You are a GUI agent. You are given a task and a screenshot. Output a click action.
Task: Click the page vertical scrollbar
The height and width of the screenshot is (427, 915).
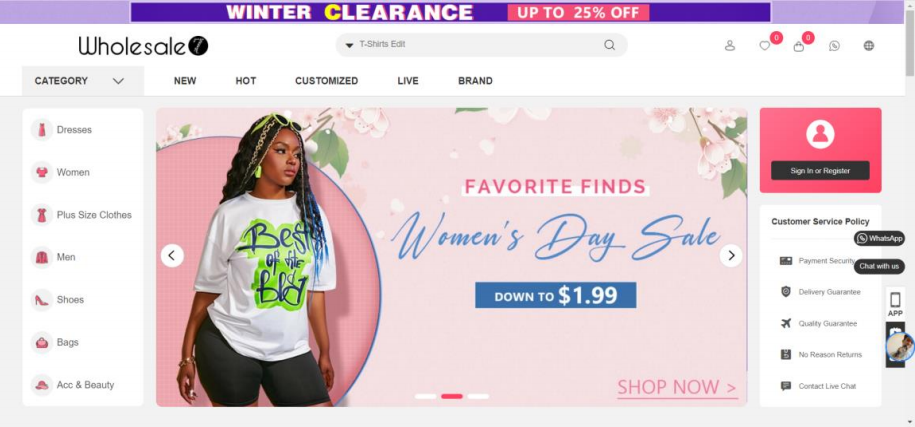[910, 214]
